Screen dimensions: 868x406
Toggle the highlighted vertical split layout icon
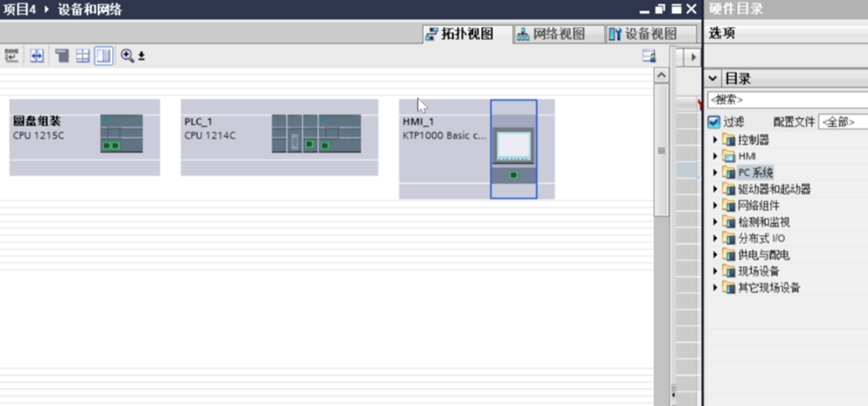[x=104, y=56]
